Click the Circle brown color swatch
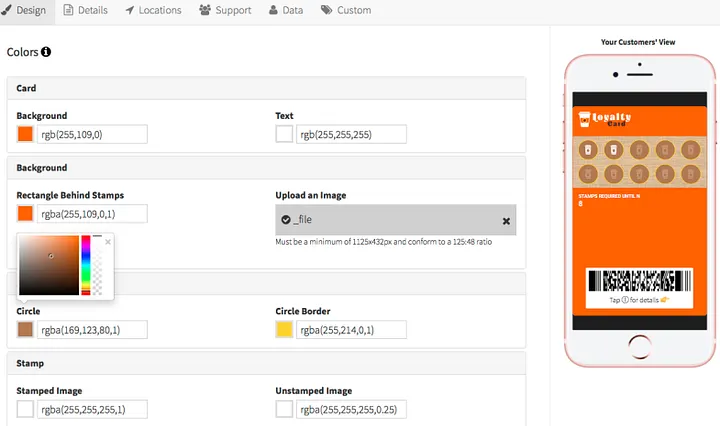Screen dimensions: 720x426 25,330
